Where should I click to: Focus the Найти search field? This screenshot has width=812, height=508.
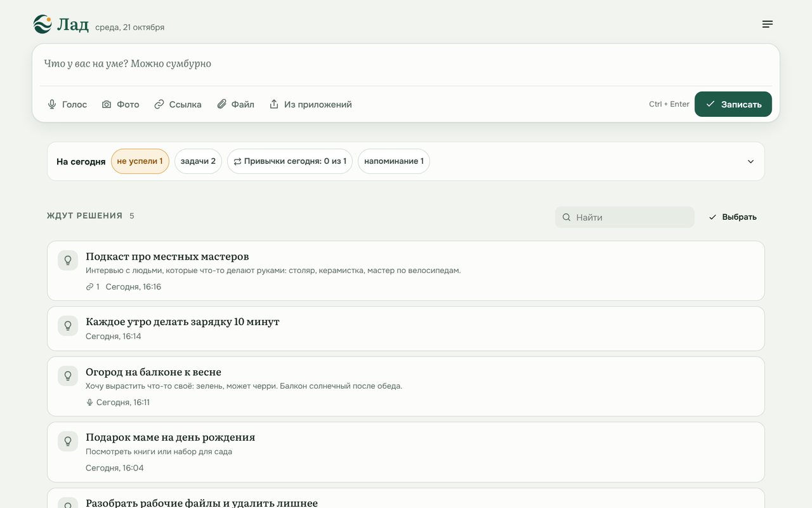click(x=625, y=217)
